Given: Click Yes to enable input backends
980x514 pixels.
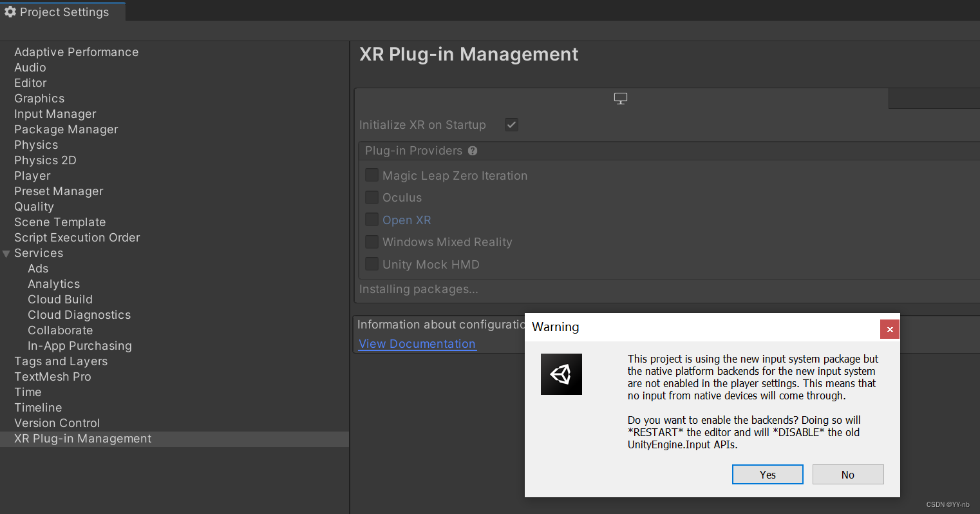Looking at the screenshot, I should click(x=768, y=475).
